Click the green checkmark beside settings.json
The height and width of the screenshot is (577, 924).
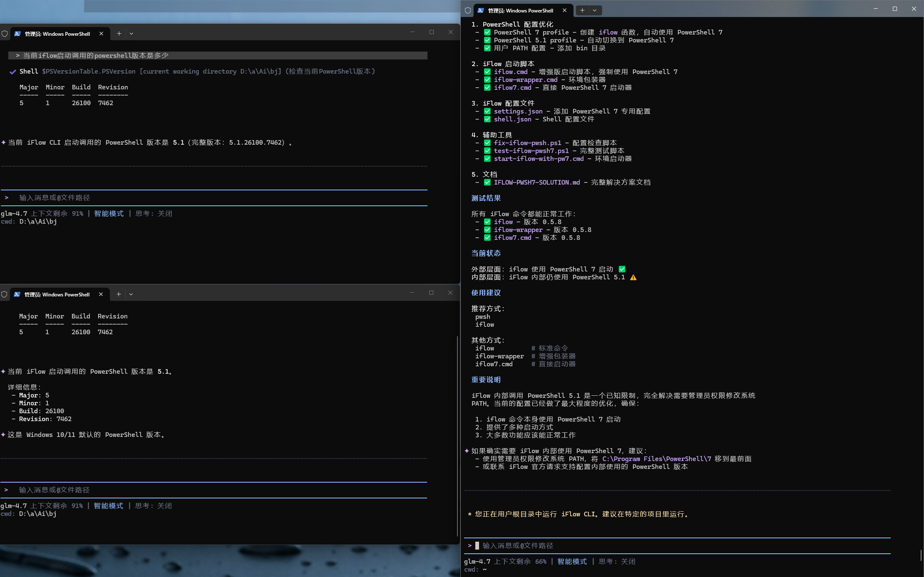487,111
